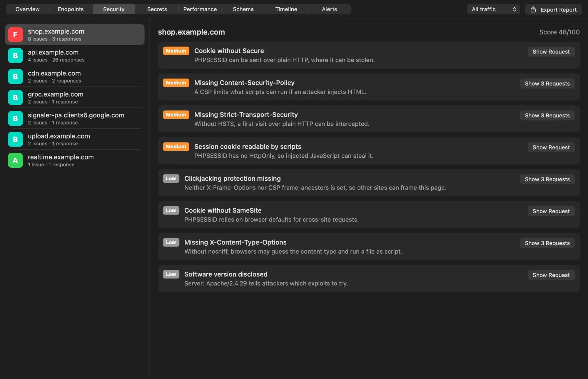Show request for Session cookie readable by scripts

[x=551, y=147]
